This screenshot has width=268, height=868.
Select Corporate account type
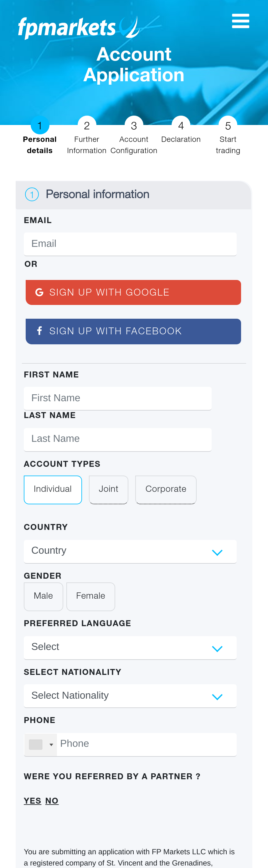coord(166,490)
